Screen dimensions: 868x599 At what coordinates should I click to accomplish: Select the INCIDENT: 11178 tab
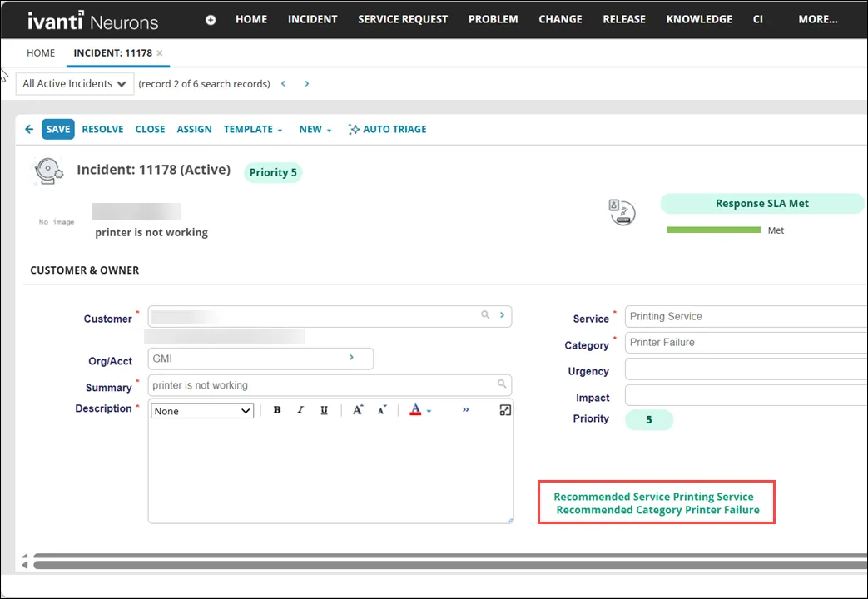pos(113,53)
